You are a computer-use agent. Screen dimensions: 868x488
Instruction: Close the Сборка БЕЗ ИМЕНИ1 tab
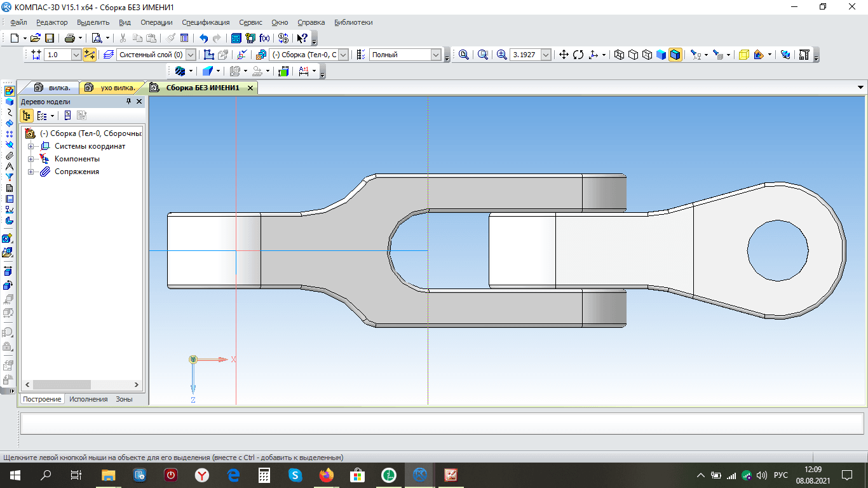[x=250, y=88]
